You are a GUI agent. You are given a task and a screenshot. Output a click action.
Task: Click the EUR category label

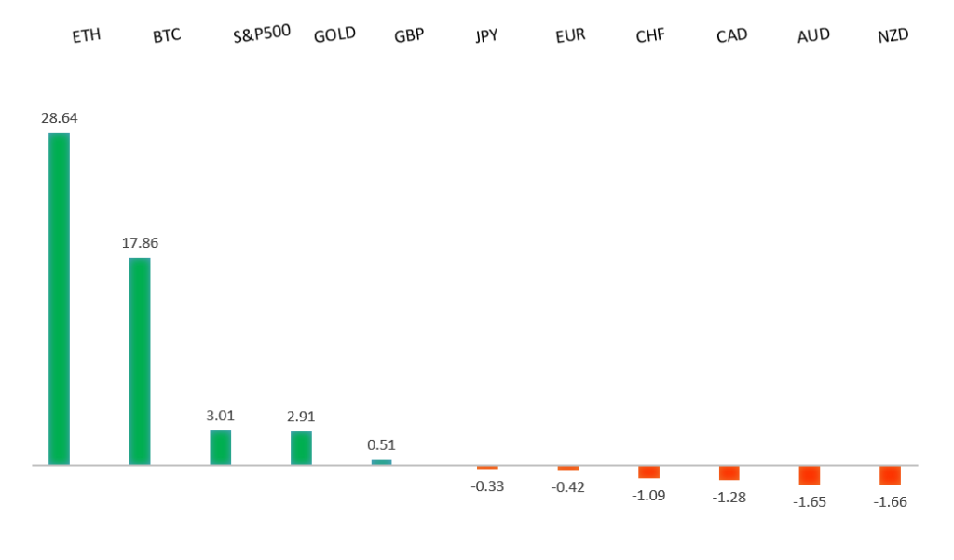[x=569, y=36]
